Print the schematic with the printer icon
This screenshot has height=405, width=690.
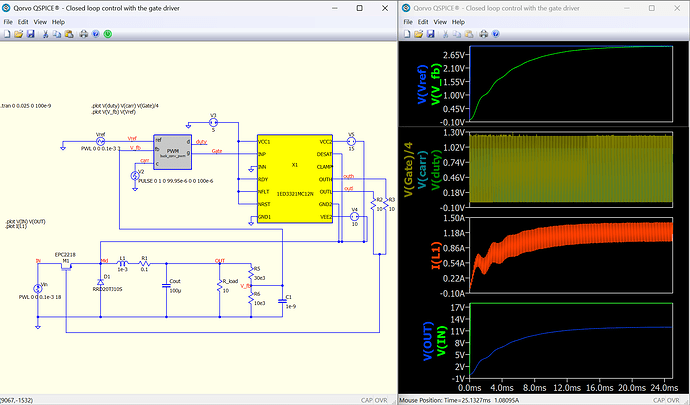pos(84,34)
